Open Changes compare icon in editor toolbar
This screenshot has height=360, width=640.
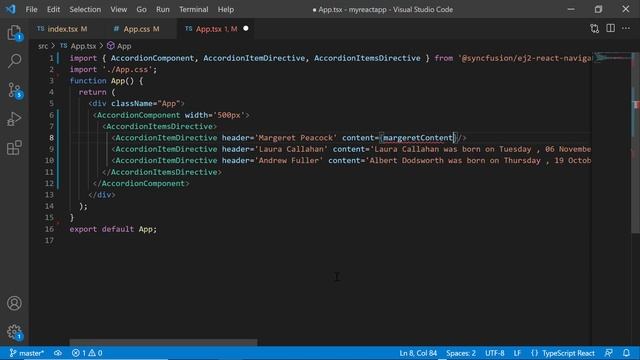click(x=595, y=29)
